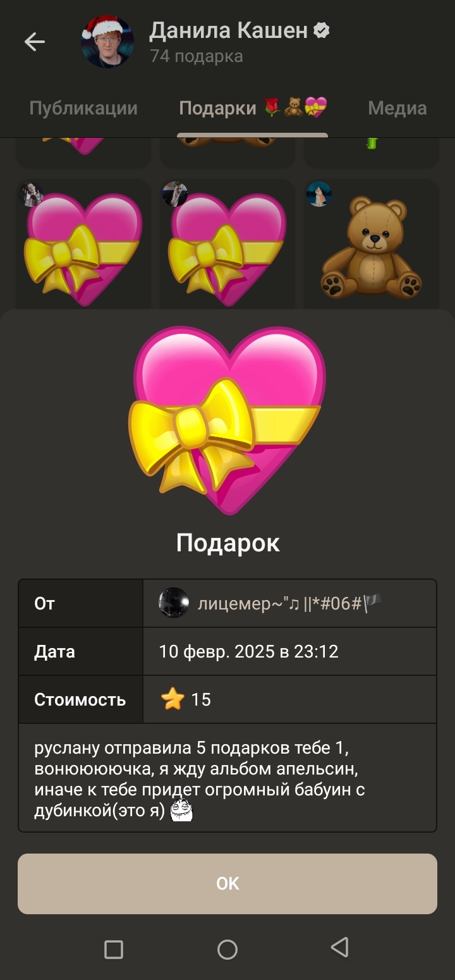Screen dimensions: 455x980
Task: Open the first heart gift thumbnail
Action: (x=83, y=244)
